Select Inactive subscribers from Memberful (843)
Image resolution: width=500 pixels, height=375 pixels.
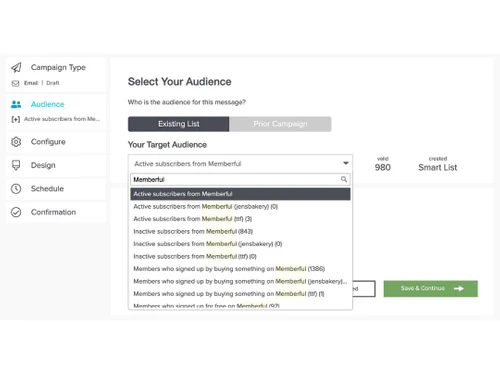pyautogui.click(x=240, y=231)
